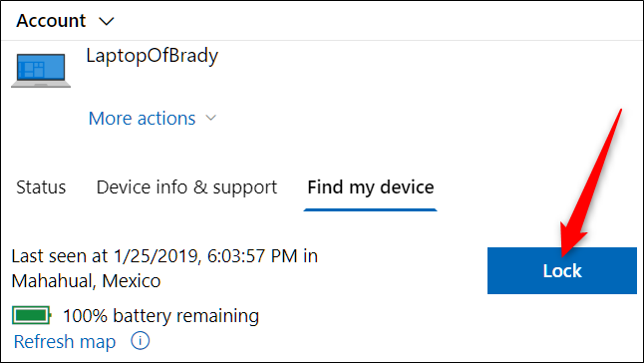Screen dimensions: 644x363
Task: Click the blue laptop device icon
Action: (x=41, y=71)
